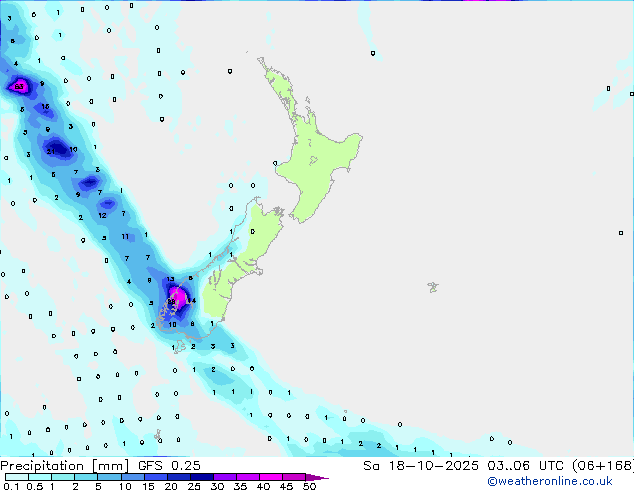
Task: Click the small Chatham Islands outline east of New Zealand
Action: pyautogui.click(x=433, y=287)
